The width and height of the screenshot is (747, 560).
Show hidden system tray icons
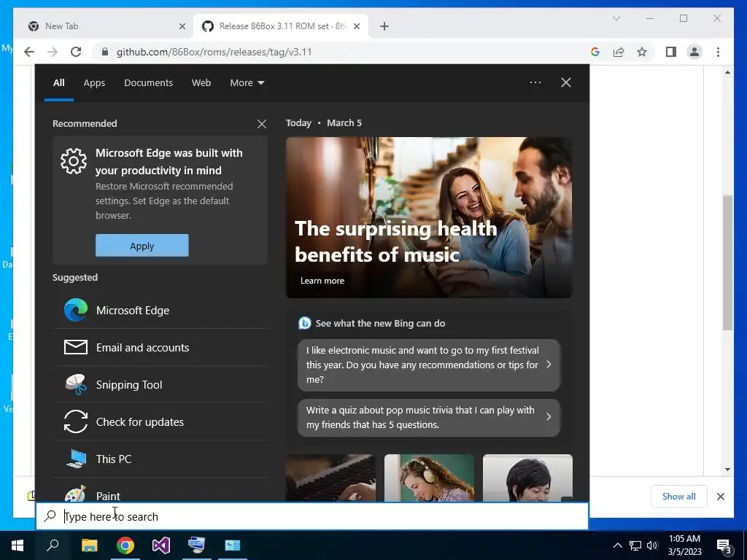tap(617, 545)
